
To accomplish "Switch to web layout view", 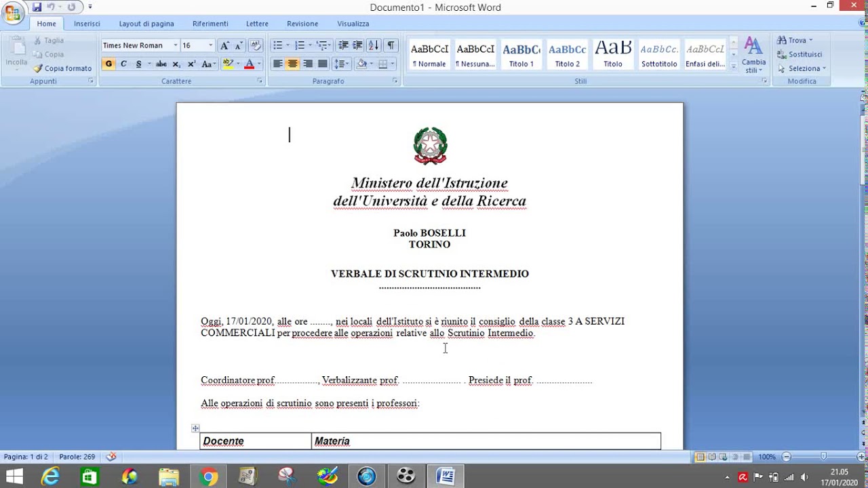I will tap(723, 457).
